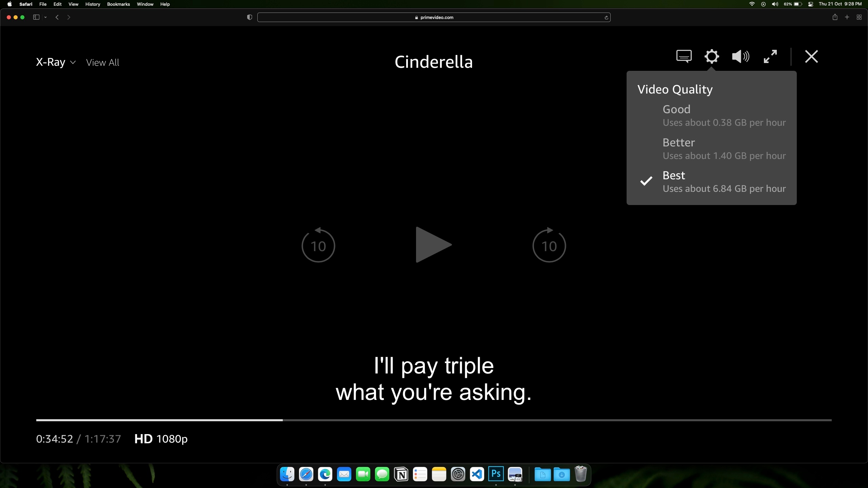Open the History menu
Image resolution: width=868 pixels, height=488 pixels.
(93, 4)
